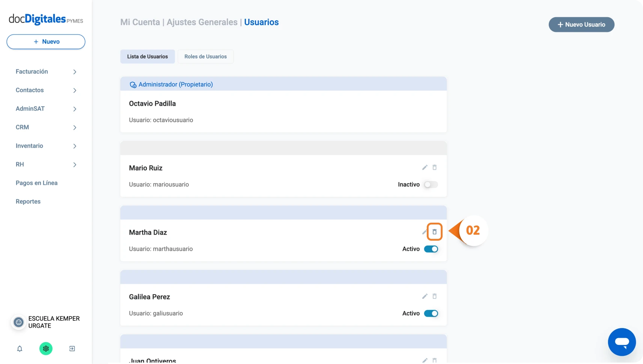643x364 pixels.
Task: Deactivate Martha Diaz Activo toggle
Action: point(431,249)
